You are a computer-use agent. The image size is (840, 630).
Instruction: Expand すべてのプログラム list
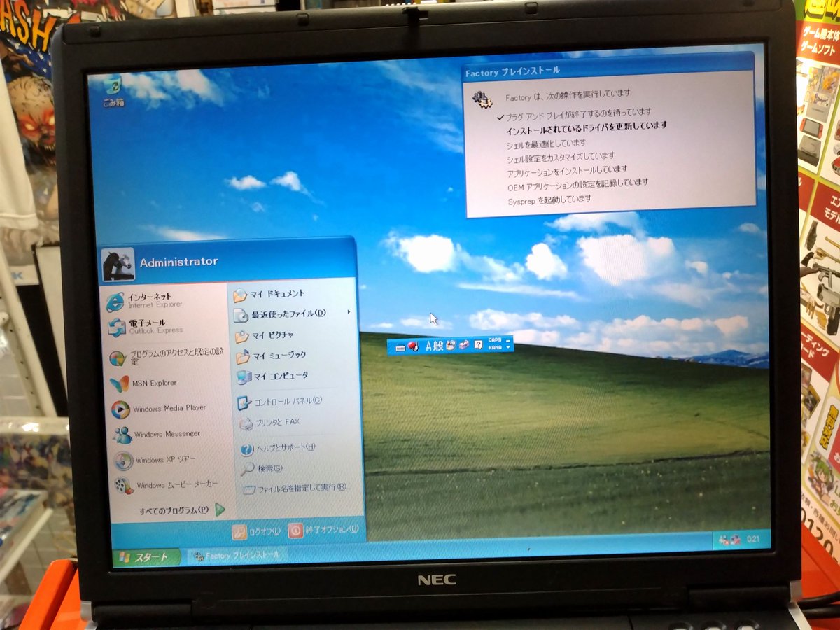coord(182,510)
